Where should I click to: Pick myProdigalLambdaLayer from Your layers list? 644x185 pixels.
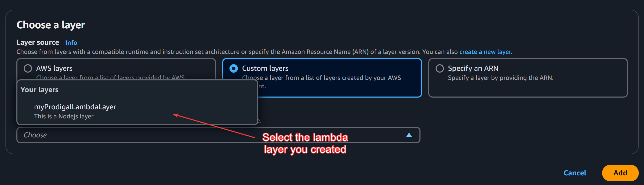pyautogui.click(x=75, y=107)
